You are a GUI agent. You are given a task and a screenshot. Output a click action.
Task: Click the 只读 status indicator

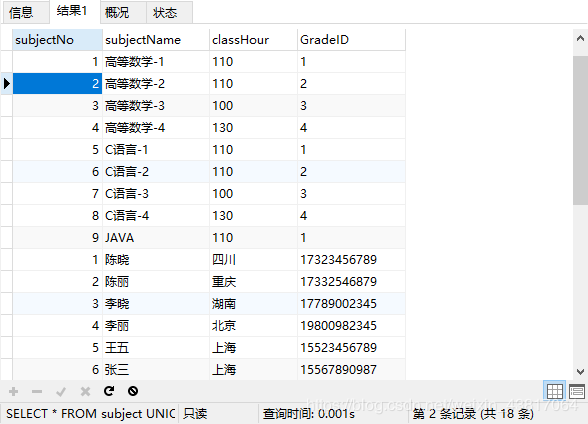[x=195, y=414]
